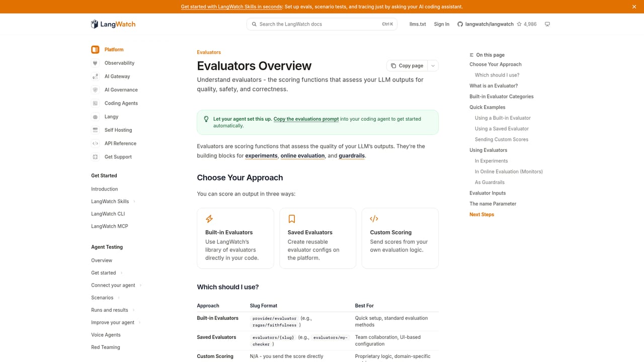Open the LangWatch MCP page
This screenshot has width=644, height=362.
110,226
